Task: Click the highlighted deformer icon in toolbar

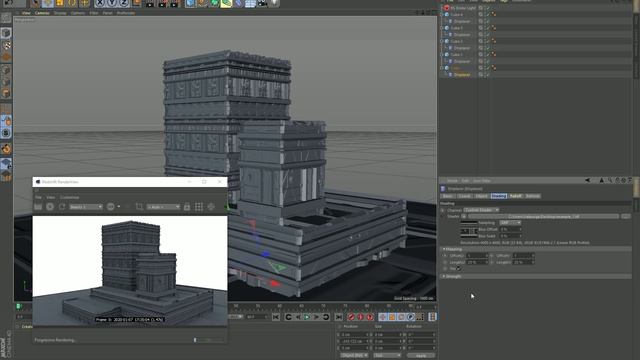Action: [x=227, y=3]
